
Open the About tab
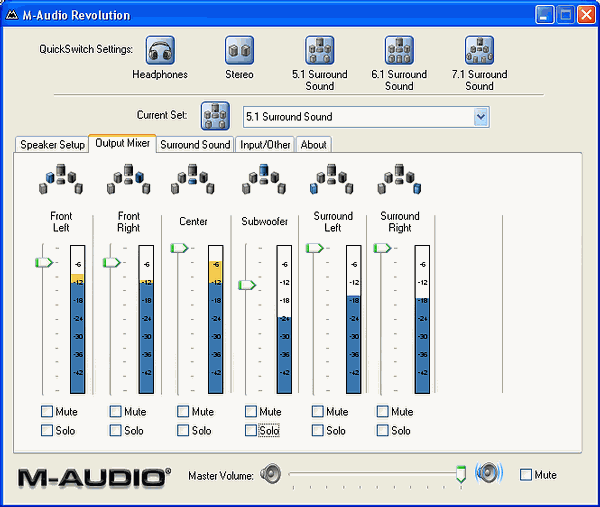[314, 145]
